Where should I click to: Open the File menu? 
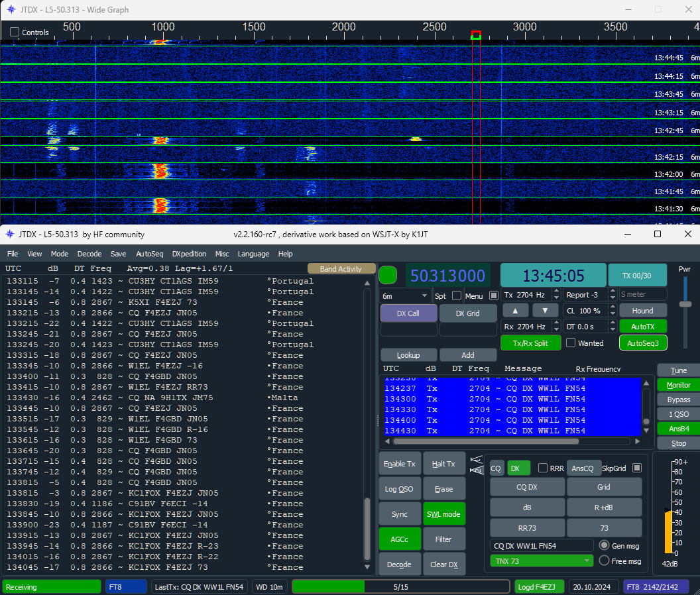pyautogui.click(x=13, y=254)
